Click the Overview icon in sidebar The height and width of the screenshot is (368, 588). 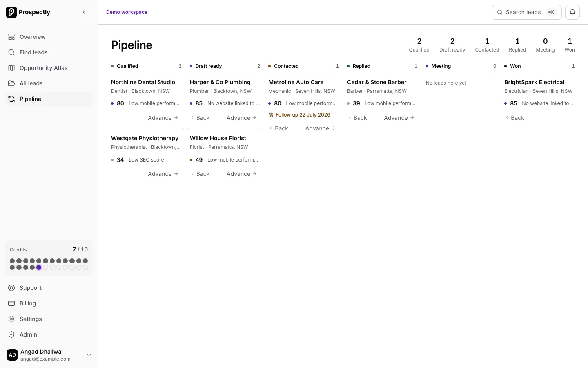(x=11, y=37)
